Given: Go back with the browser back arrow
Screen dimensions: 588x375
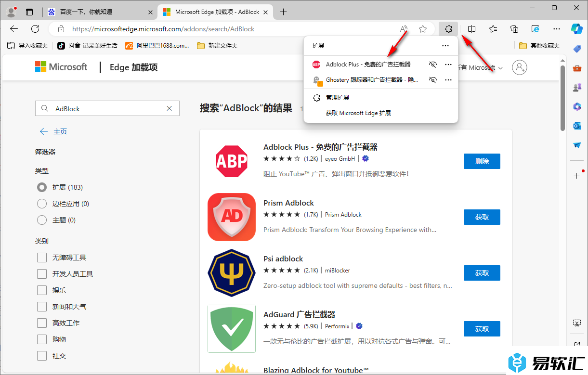Looking at the screenshot, I should (x=14, y=29).
